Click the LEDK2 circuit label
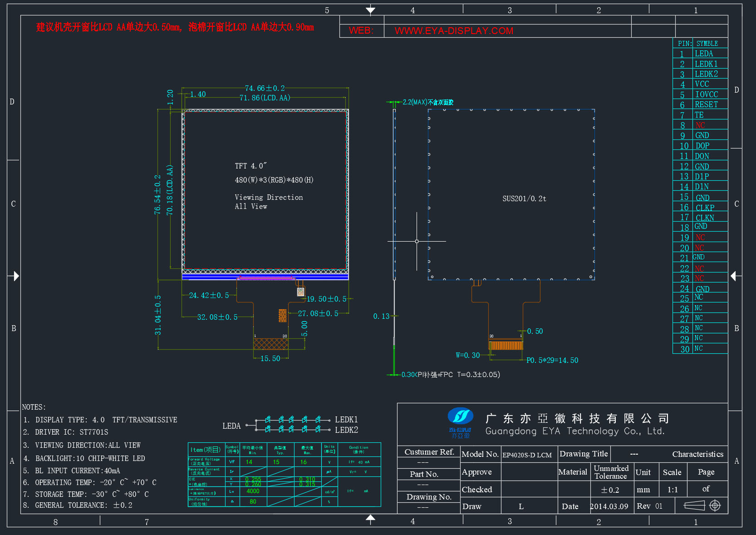Screen dimensions: 756x535 [x=346, y=430]
